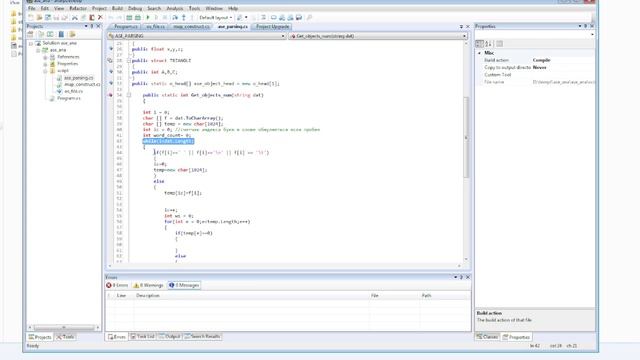Open the Debug menu
640x360 pixels.
coord(135,8)
